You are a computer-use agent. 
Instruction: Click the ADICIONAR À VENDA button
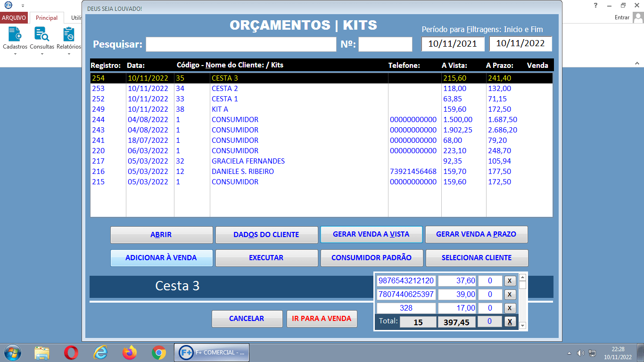click(161, 258)
